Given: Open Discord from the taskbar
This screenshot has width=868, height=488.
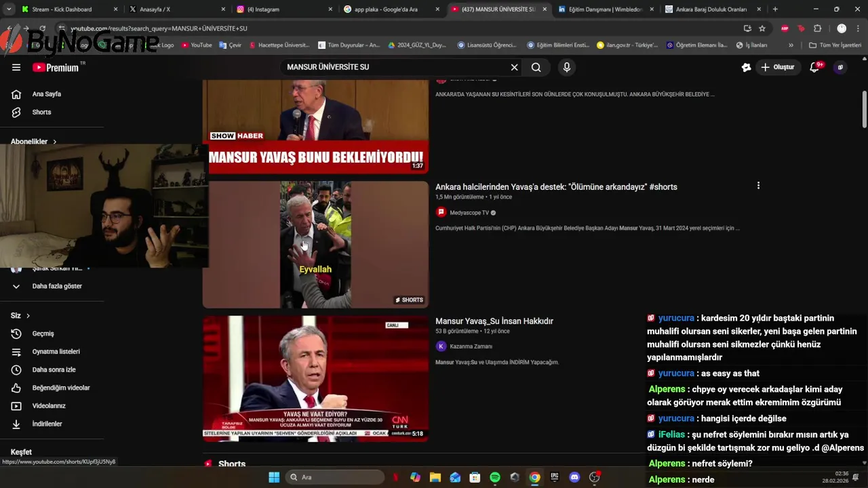Looking at the screenshot, I should pyautogui.click(x=574, y=477).
